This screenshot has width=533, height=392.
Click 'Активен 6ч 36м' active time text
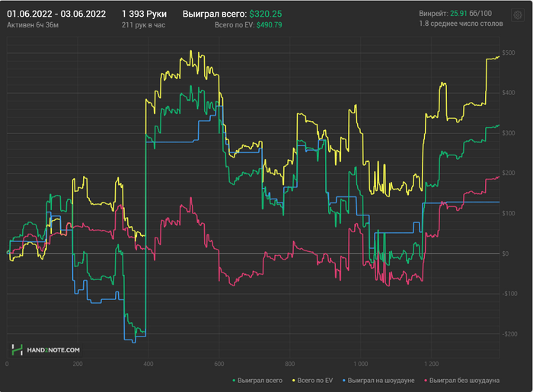click(33, 25)
